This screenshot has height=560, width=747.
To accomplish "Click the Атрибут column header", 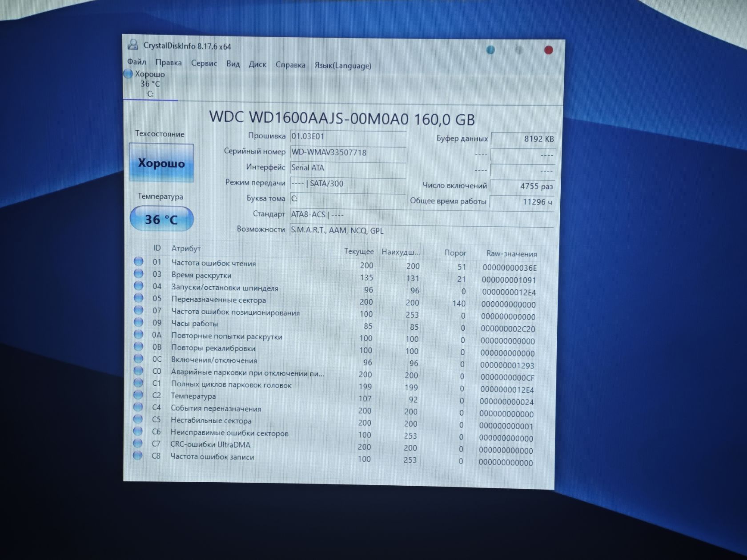I will [x=186, y=248].
